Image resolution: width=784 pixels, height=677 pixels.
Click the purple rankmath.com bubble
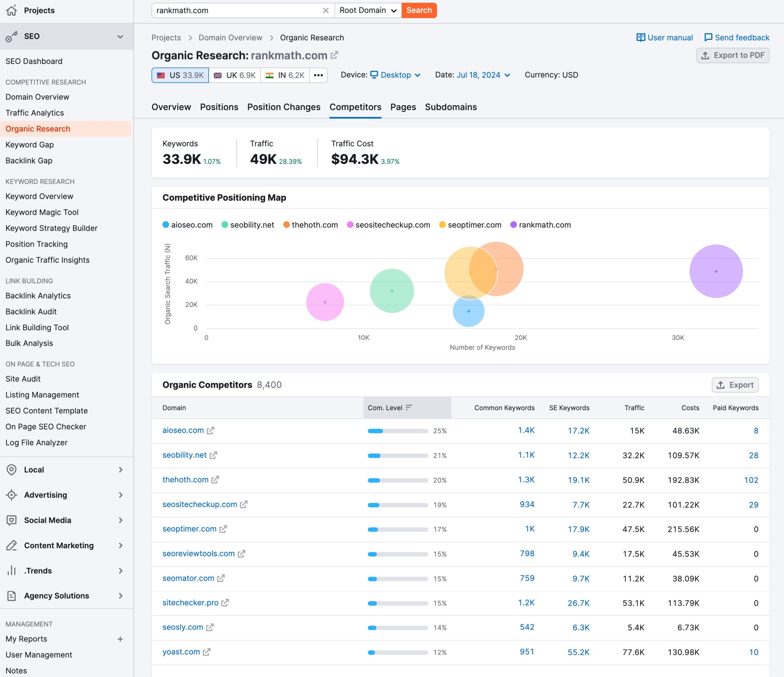pyautogui.click(x=716, y=271)
